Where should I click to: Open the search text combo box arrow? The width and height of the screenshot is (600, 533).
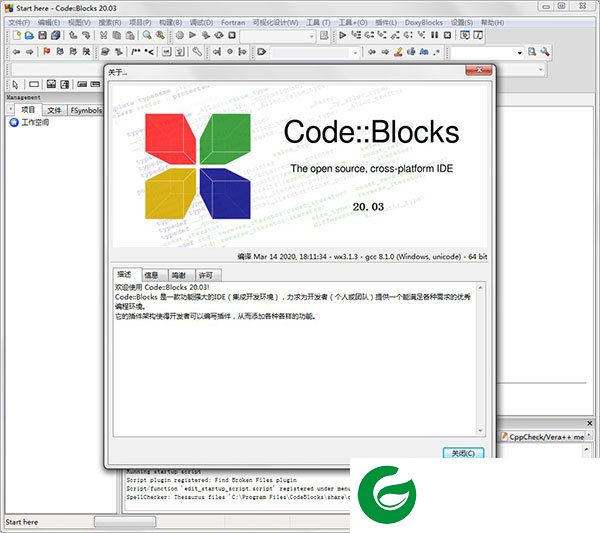519,52
